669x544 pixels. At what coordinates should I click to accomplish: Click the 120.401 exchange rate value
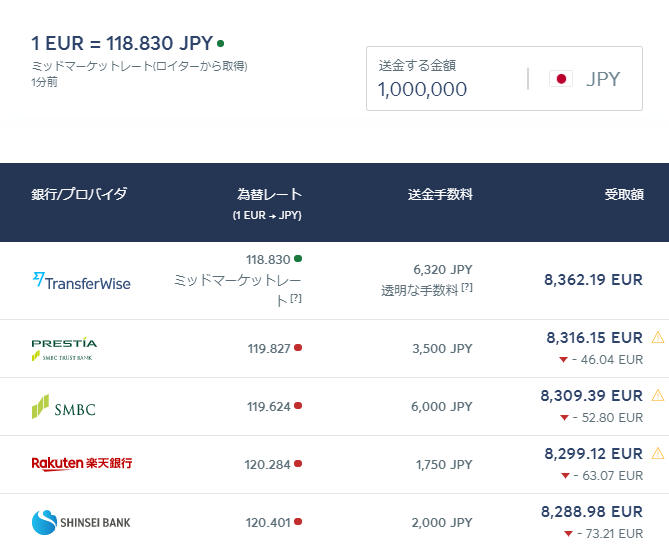[x=268, y=522]
